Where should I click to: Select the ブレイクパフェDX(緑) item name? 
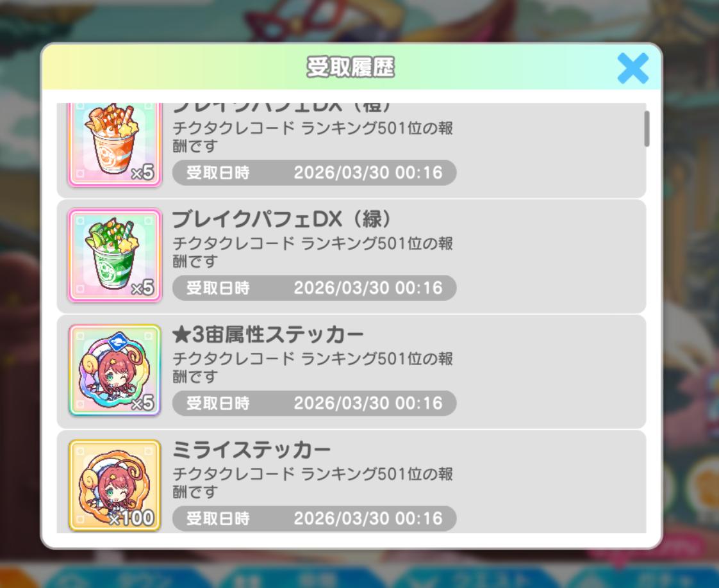[x=281, y=219]
